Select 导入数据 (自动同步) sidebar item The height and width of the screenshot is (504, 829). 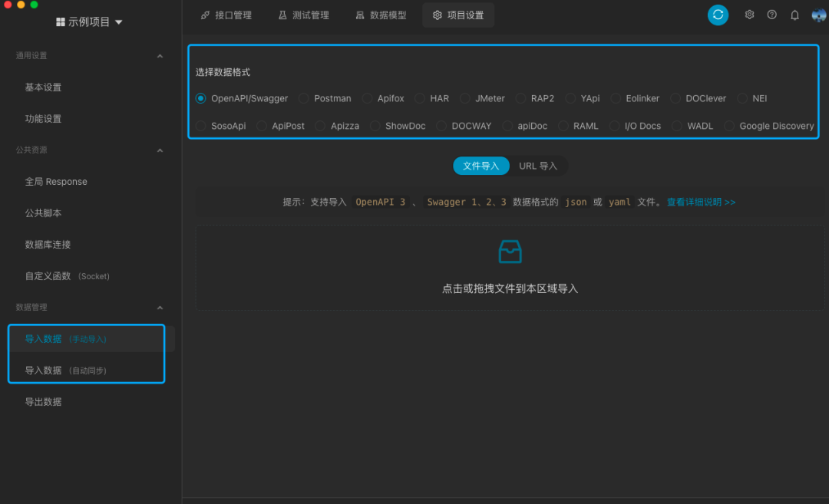coord(65,371)
